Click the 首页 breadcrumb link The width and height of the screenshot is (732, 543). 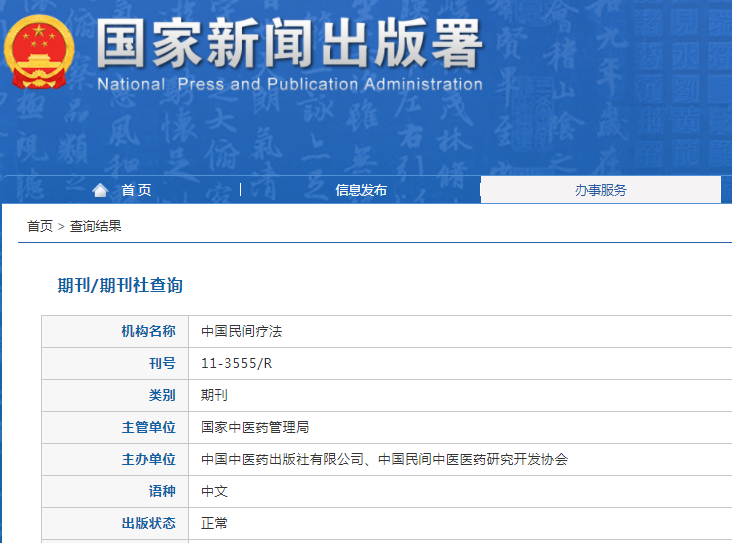pos(40,226)
